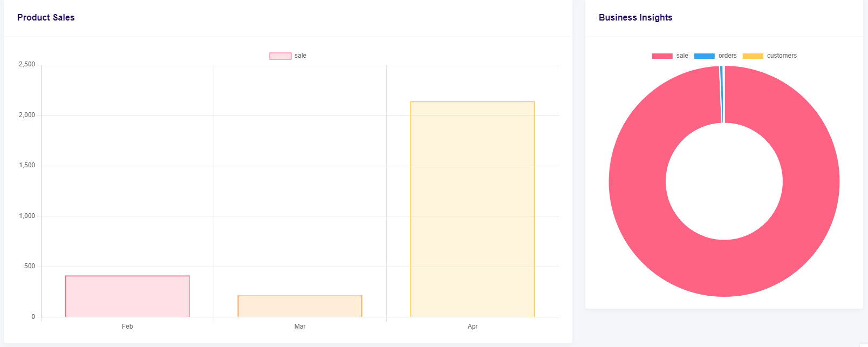Toggle the customers legend text label

tap(782, 56)
